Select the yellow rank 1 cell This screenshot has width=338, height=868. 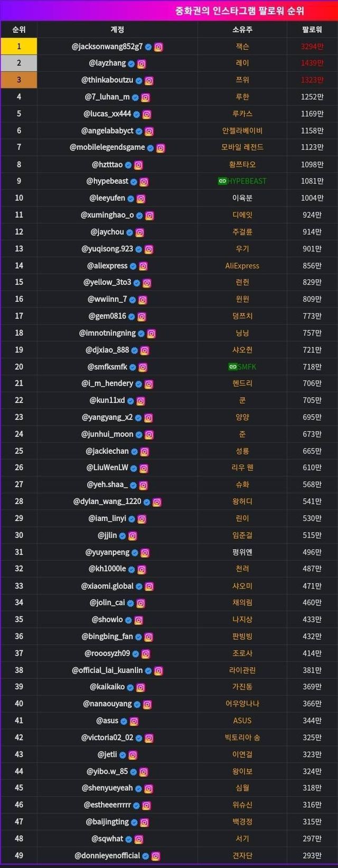click(19, 47)
